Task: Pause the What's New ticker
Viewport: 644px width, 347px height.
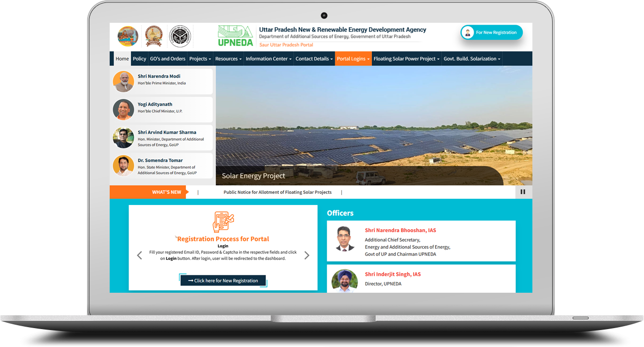Action: click(523, 192)
